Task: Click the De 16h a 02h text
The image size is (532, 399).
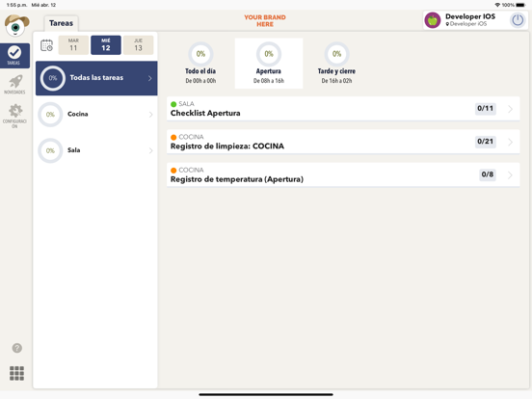Action: pyautogui.click(x=336, y=81)
